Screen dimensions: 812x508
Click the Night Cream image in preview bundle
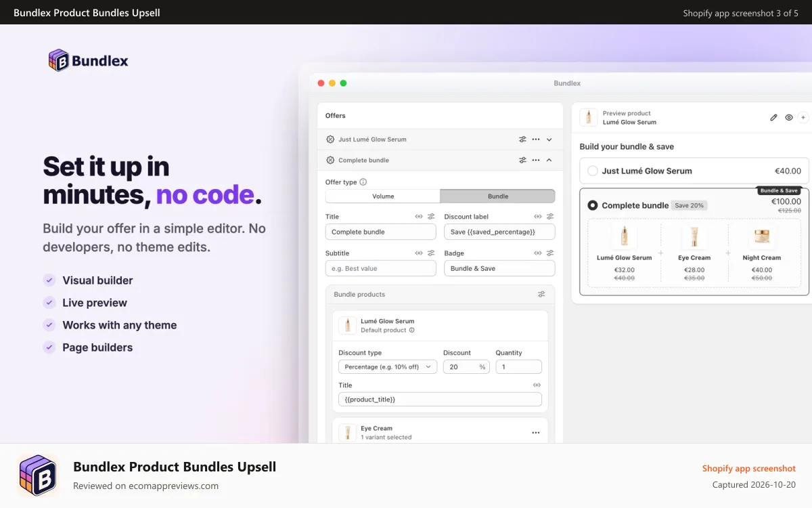point(761,237)
